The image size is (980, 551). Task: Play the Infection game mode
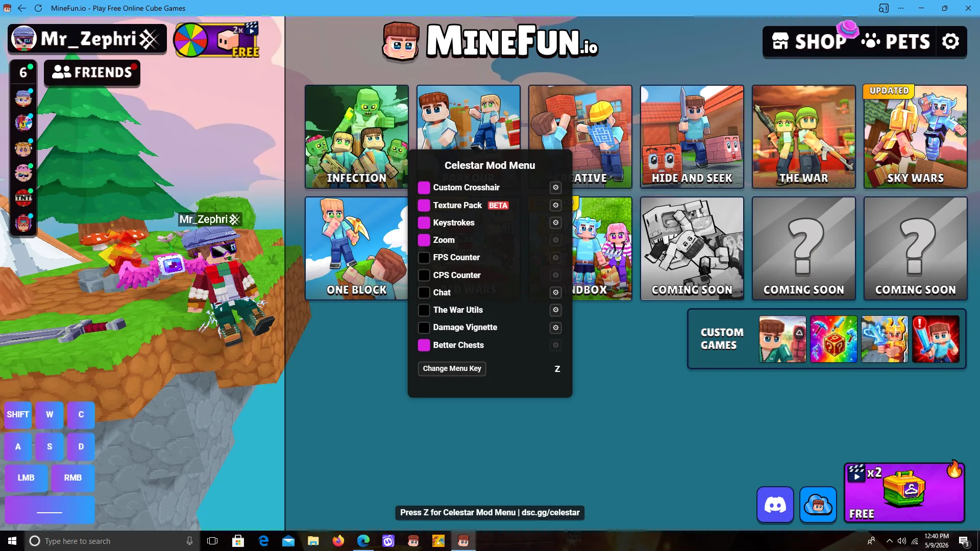click(356, 137)
